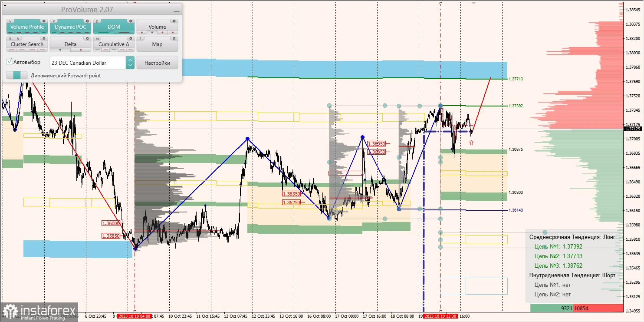Toggle the Volume indicator

[157, 27]
